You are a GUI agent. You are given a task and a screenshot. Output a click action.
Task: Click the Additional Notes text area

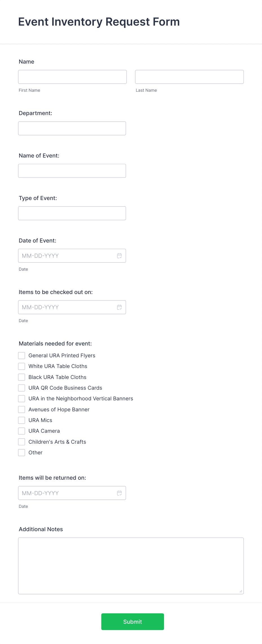coord(131,566)
